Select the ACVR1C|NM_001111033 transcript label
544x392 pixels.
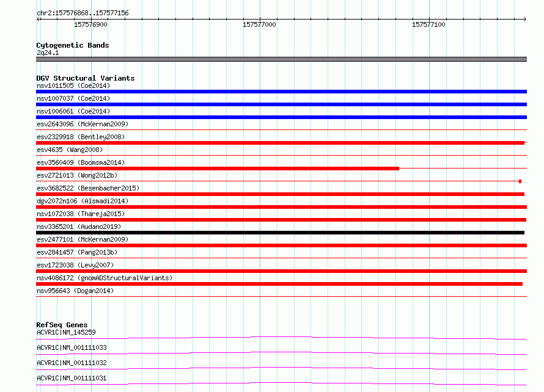[72, 347]
